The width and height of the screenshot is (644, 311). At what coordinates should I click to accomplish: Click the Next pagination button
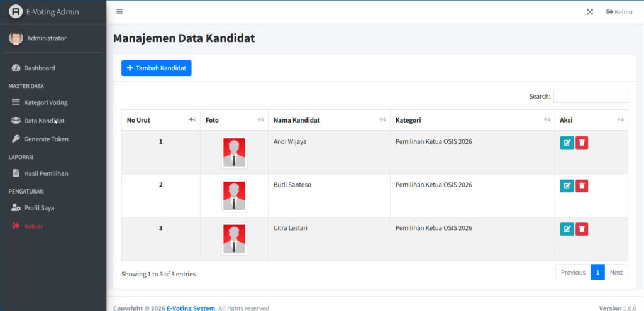coord(616,272)
